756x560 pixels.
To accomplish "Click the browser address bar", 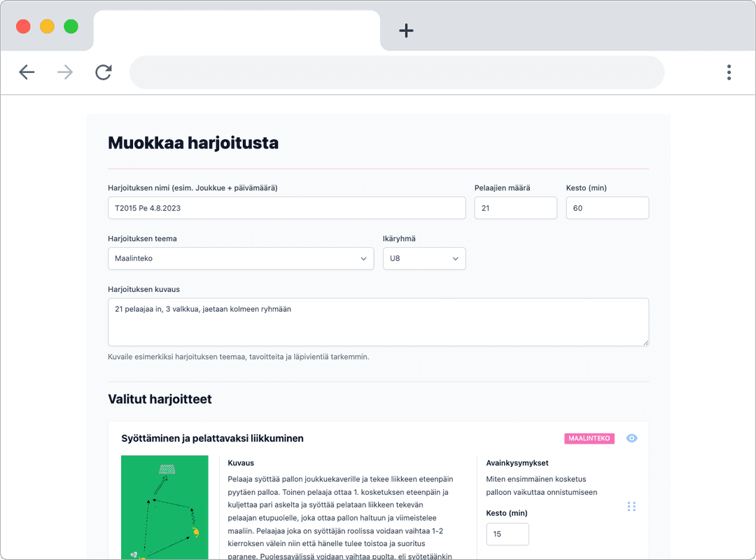I will coord(397,72).
